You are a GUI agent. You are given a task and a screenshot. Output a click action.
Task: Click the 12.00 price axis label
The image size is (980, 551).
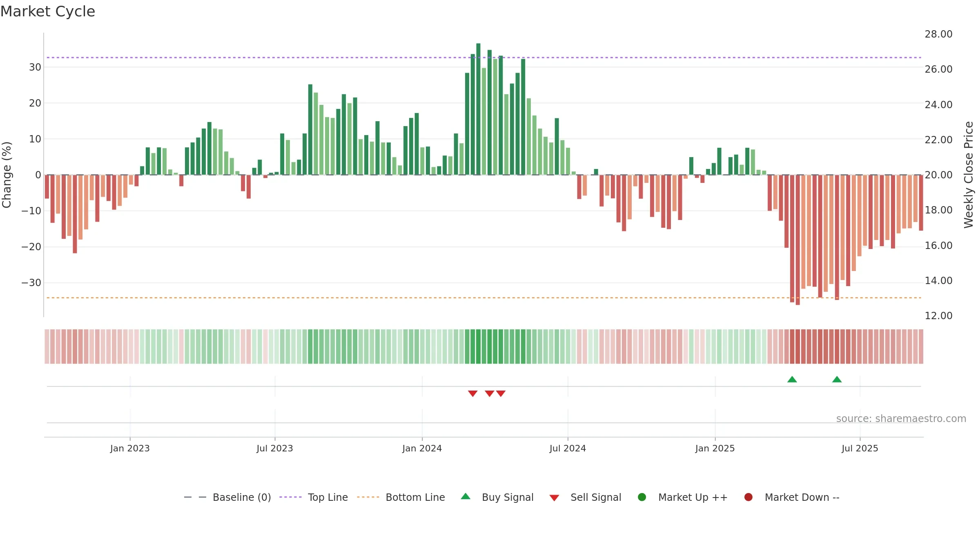coord(938,316)
